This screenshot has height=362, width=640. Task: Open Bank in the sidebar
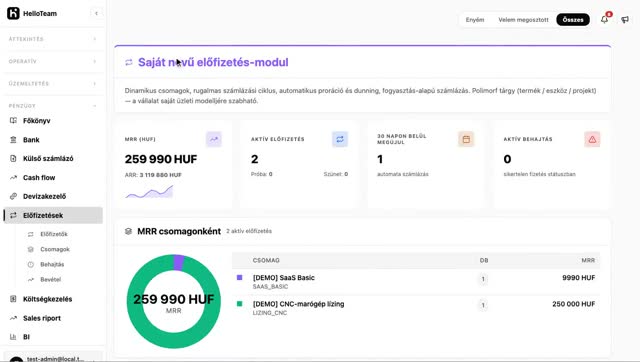coord(53,140)
